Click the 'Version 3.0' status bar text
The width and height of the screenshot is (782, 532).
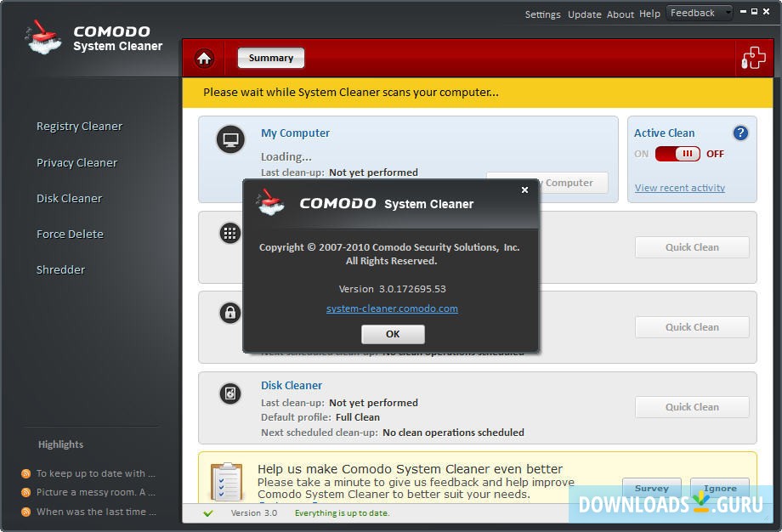click(x=254, y=513)
